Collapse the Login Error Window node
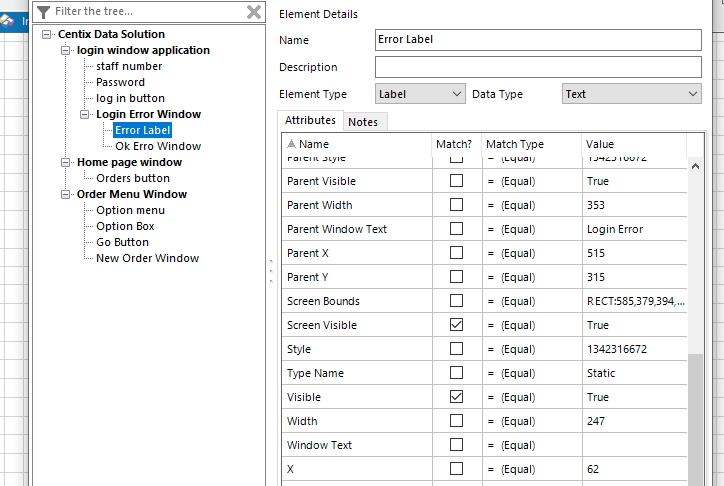This screenshot has width=724, height=486. [86, 114]
